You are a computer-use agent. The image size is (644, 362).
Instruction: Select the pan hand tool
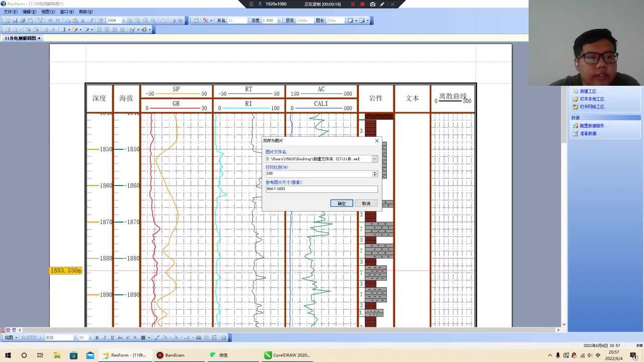coord(163,21)
